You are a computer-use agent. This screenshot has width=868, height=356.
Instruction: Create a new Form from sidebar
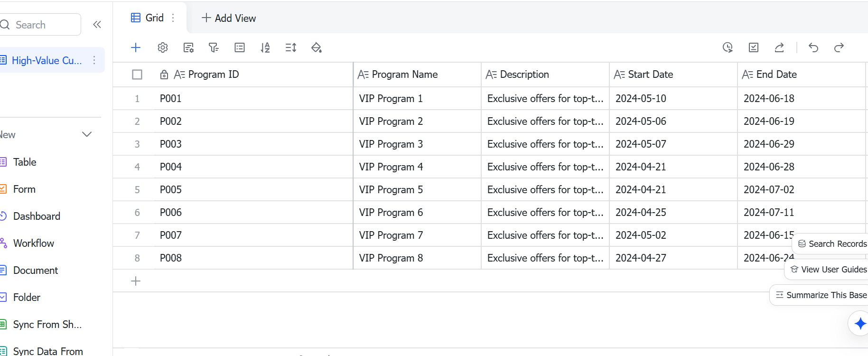click(x=24, y=189)
